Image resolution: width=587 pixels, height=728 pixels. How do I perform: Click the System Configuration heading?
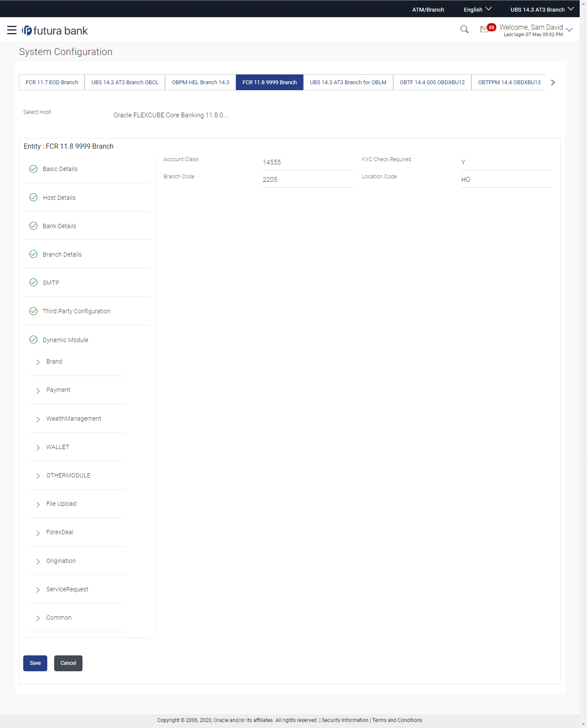66,52
